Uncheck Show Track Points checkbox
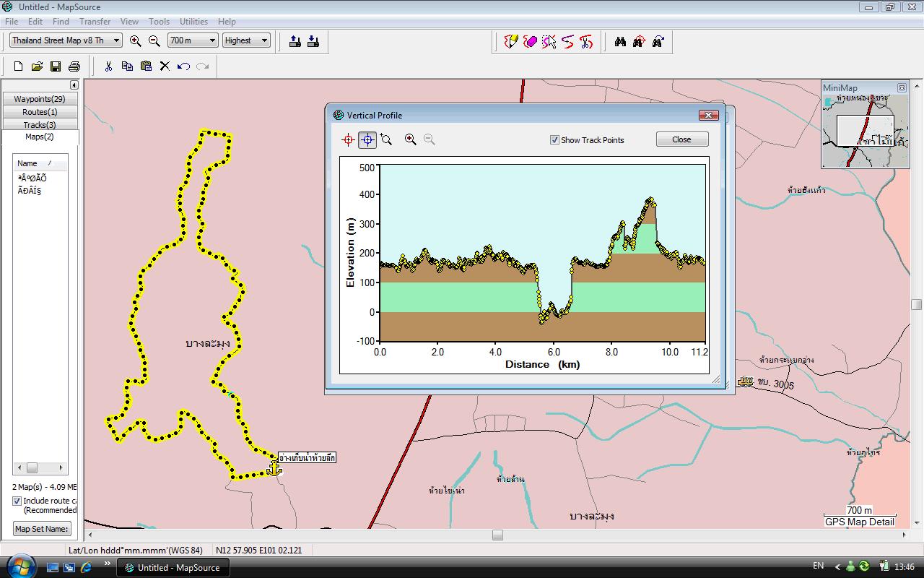The image size is (924, 578). click(x=554, y=140)
